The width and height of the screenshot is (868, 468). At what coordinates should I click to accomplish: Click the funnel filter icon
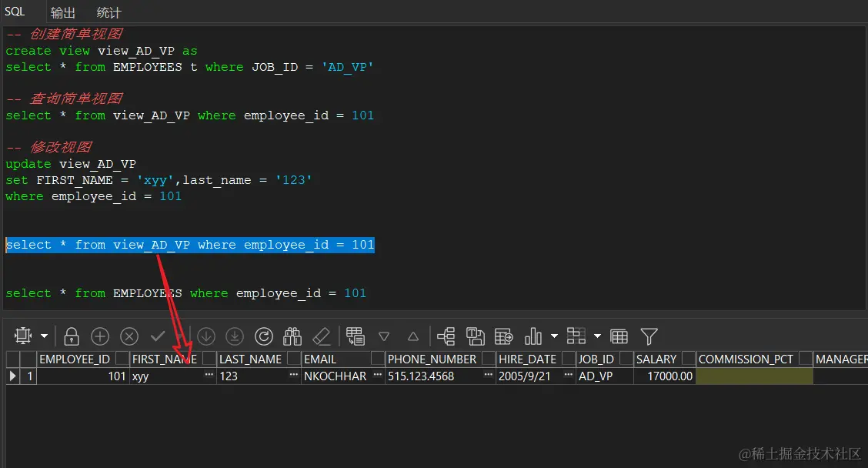649,336
